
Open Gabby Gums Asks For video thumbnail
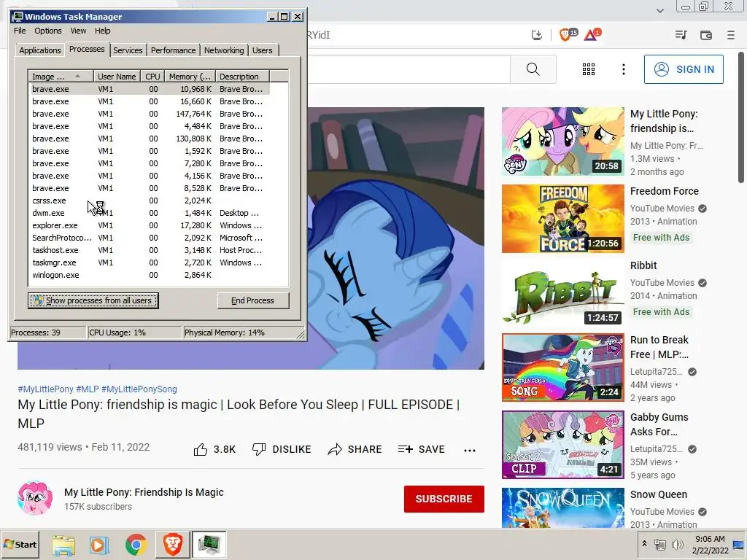[x=562, y=445]
